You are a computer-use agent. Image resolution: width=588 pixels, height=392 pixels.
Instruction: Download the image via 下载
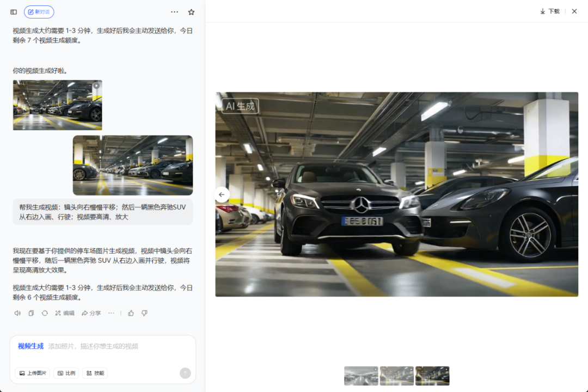point(549,11)
